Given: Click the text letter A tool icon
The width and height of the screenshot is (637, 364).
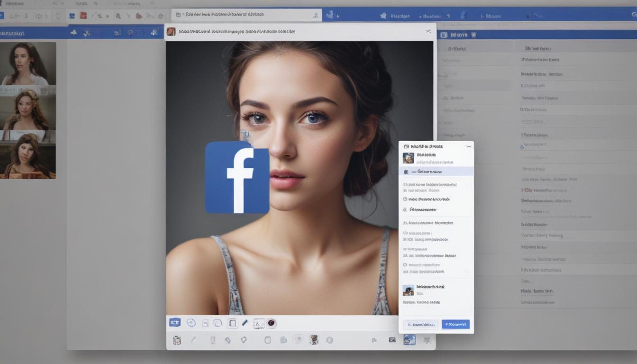Looking at the screenshot, I should point(259,323).
